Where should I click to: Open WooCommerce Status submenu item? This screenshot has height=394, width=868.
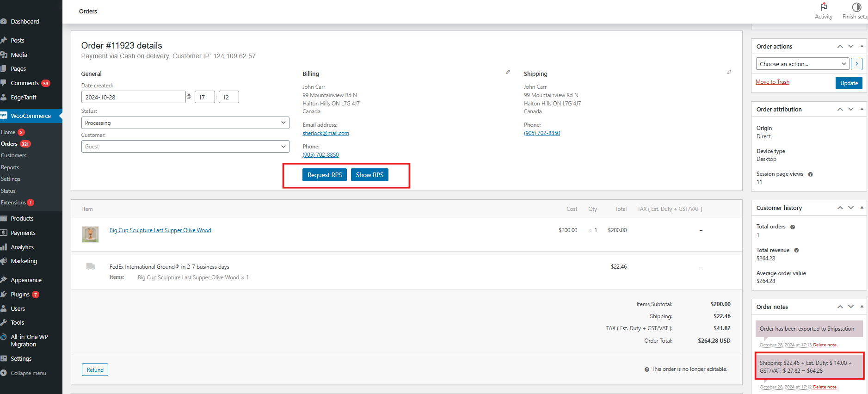(x=8, y=191)
